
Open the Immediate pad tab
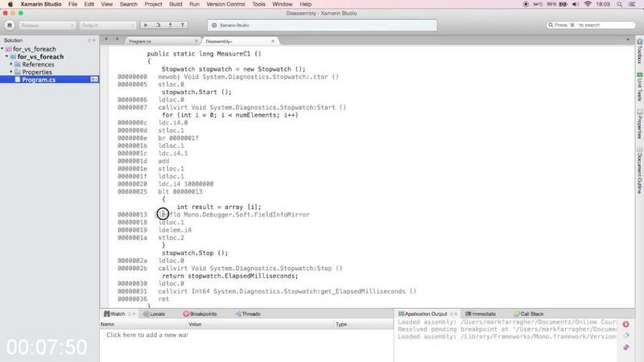(x=480, y=314)
